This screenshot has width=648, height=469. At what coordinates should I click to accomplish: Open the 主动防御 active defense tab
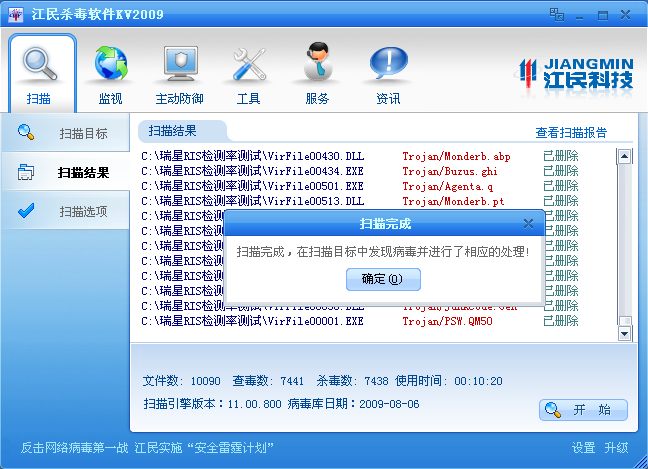[x=180, y=74]
